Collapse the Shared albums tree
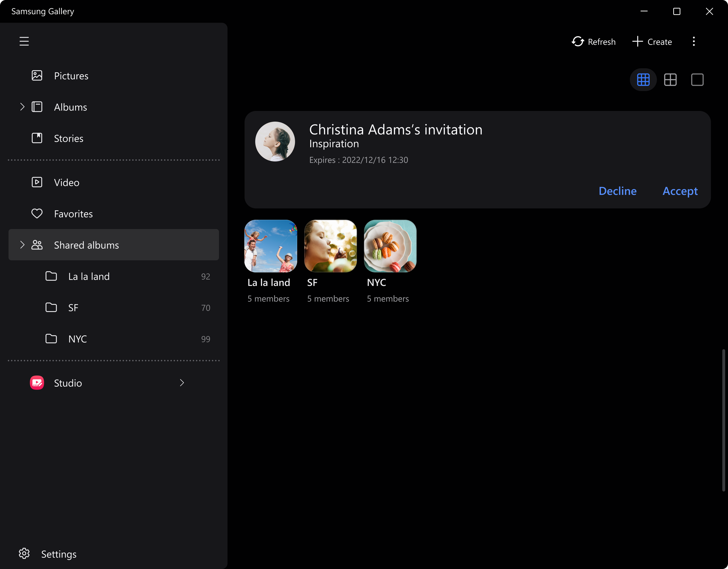Viewport: 728px width, 569px height. click(22, 245)
